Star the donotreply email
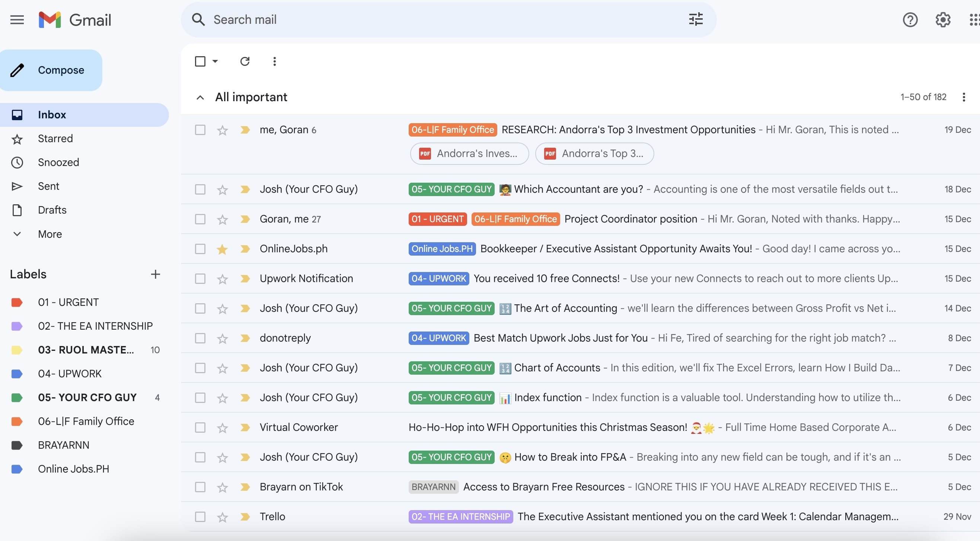This screenshot has width=980, height=541. (222, 339)
